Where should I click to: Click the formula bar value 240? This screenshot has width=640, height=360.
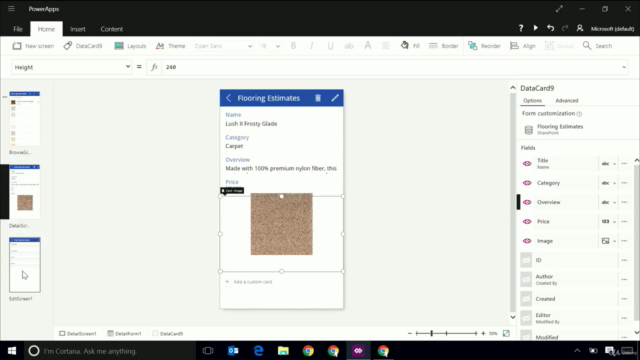point(171,67)
